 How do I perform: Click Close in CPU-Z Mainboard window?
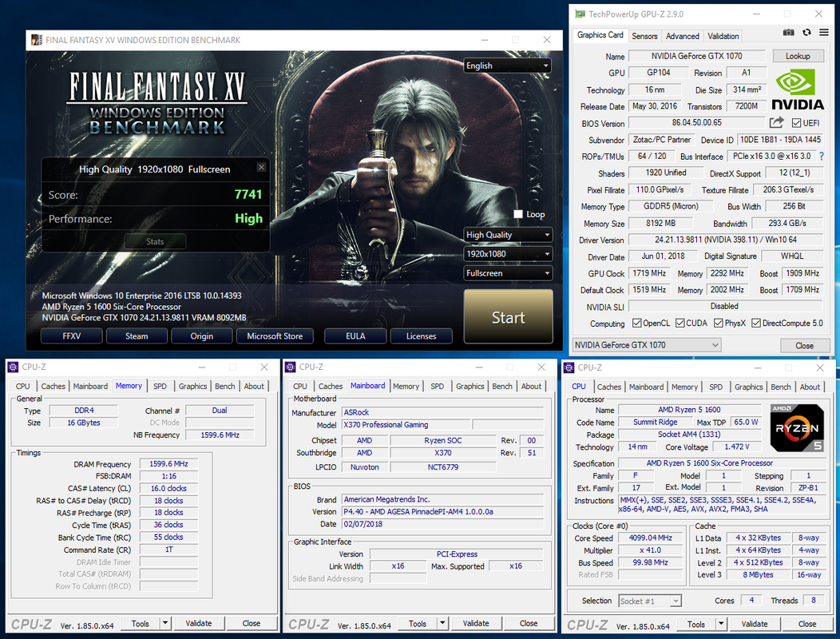(x=529, y=623)
